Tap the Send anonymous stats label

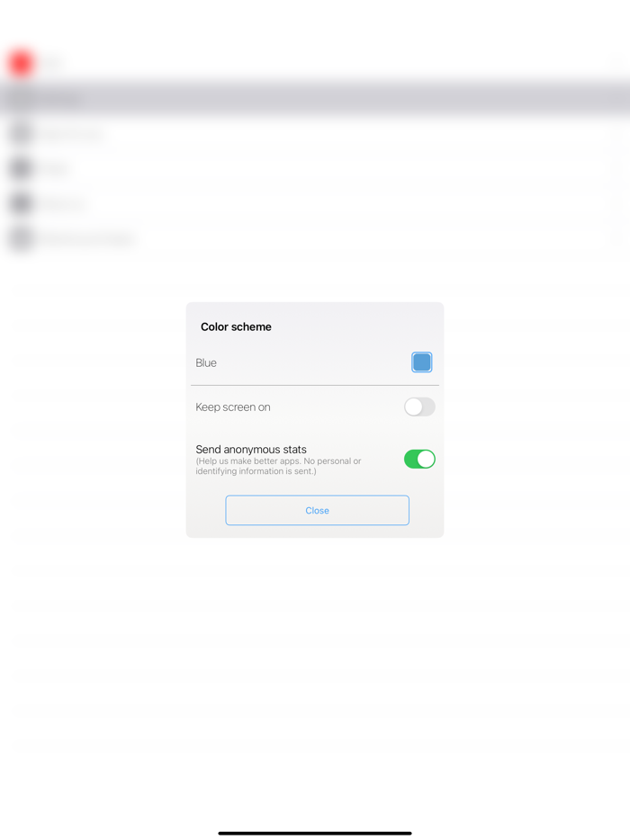(x=251, y=450)
